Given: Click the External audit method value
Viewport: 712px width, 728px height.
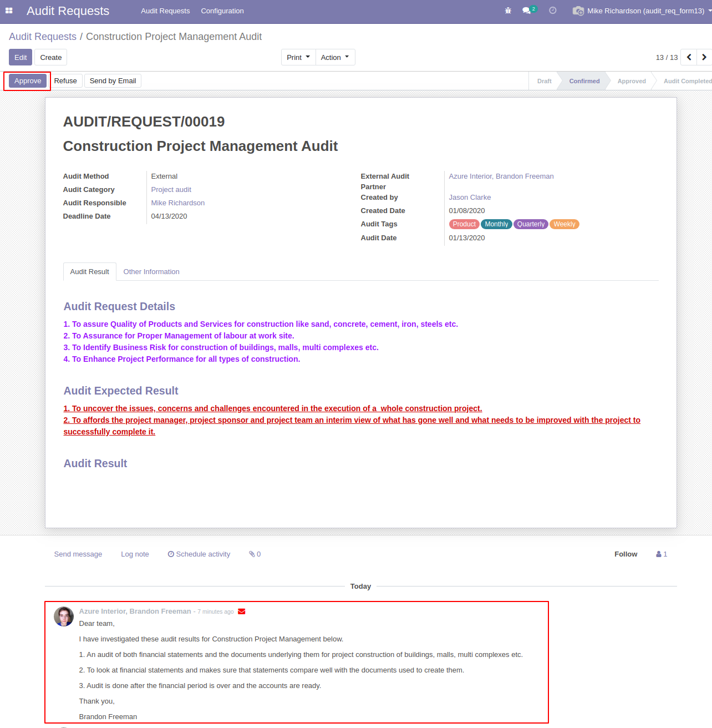Looking at the screenshot, I should pyautogui.click(x=164, y=176).
